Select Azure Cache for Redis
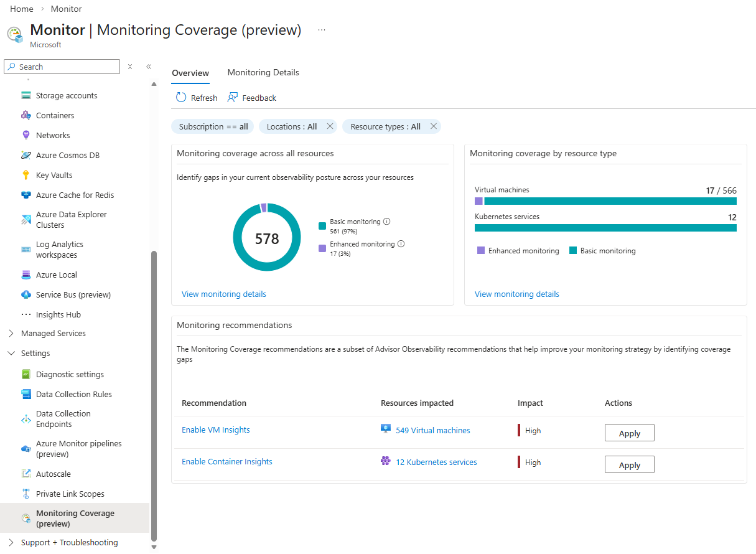 click(74, 195)
